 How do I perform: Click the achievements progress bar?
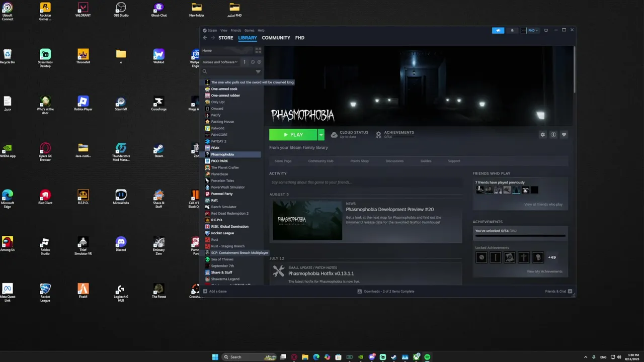(520, 235)
